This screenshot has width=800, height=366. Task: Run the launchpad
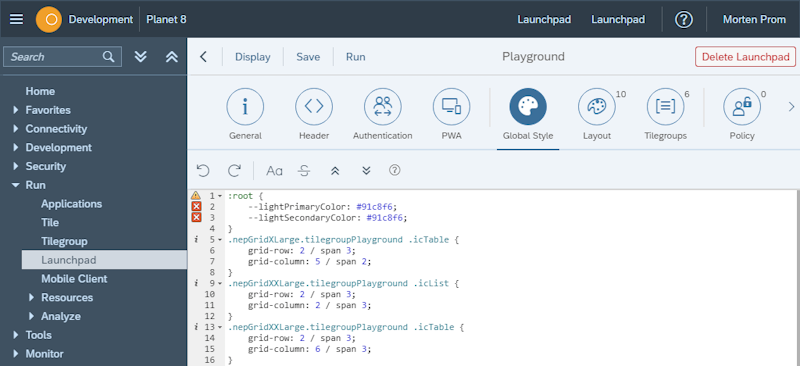pyautogui.click(x=356, y=57)
